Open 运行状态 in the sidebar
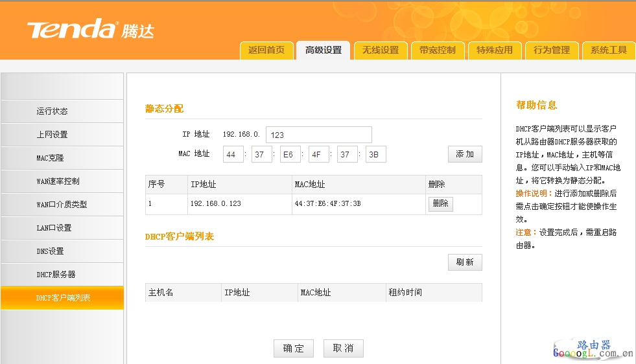636x364 pixels. pos(53,111)
